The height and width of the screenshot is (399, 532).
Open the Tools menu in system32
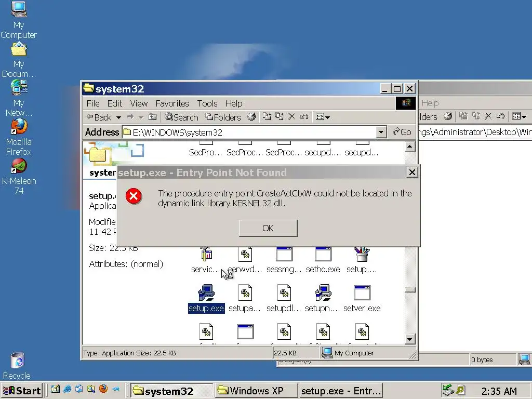click(x=207, y=103)
